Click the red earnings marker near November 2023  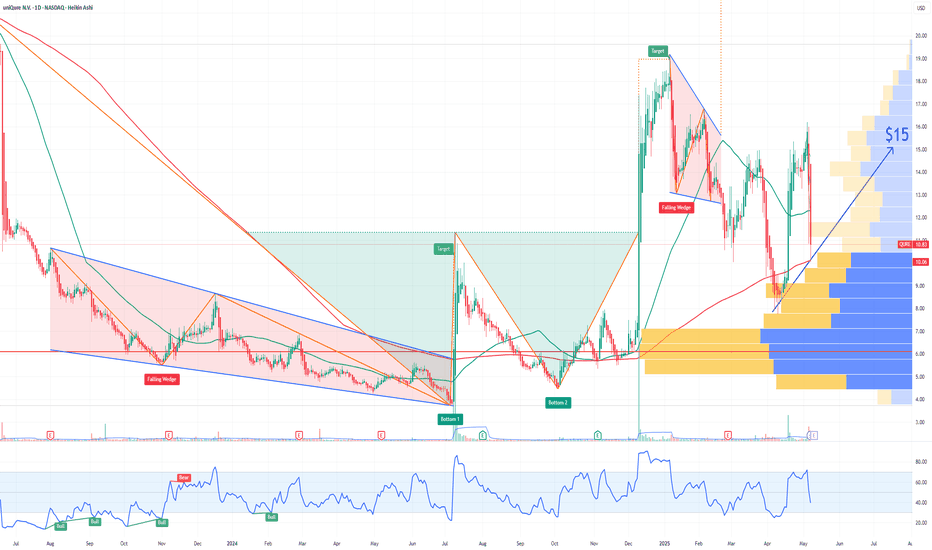tap(169, 436)
